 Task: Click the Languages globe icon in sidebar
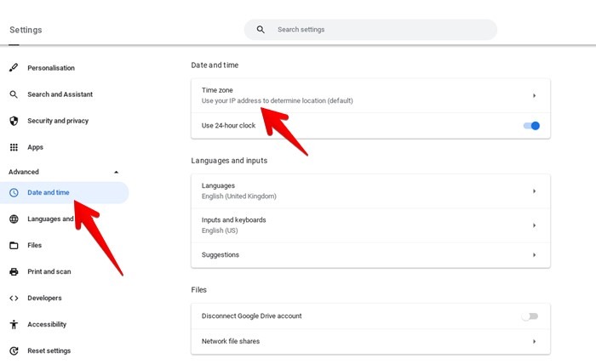(14, 219)
